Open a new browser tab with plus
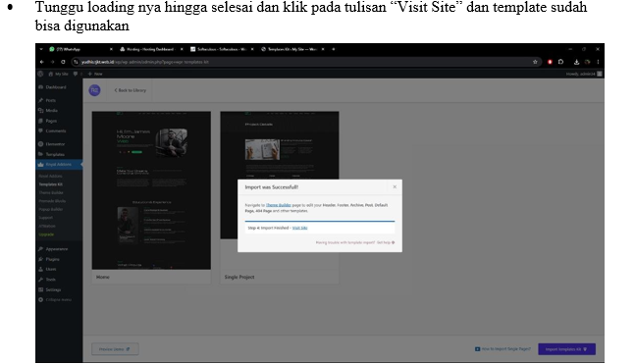The height and width of the screenshot is (364, 635). 334,49
